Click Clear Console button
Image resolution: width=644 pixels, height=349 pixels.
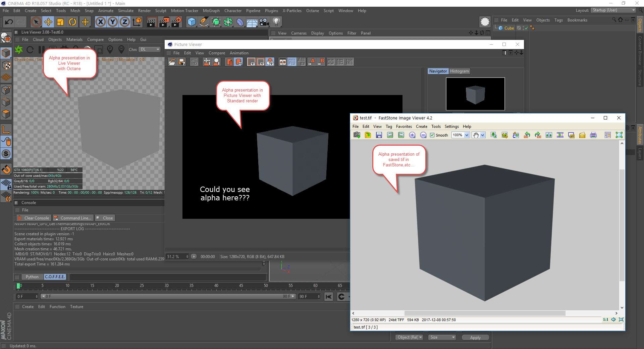point(34,218)
